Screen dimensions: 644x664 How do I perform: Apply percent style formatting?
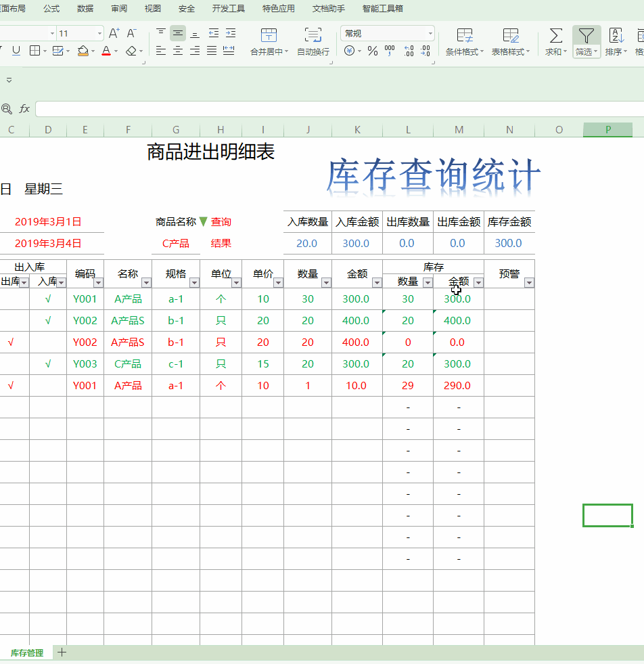click(x=373, y=51)
